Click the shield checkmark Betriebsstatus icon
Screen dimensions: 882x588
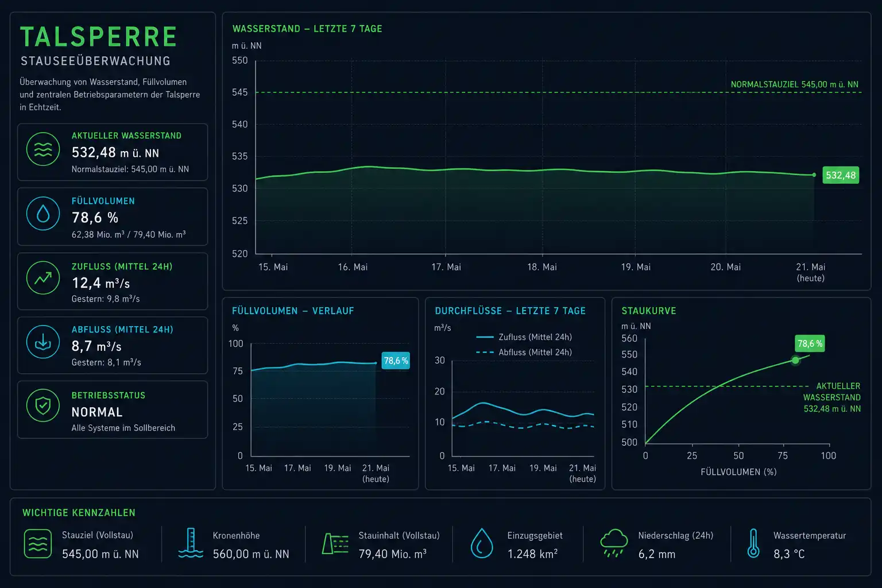click(43, 405)
